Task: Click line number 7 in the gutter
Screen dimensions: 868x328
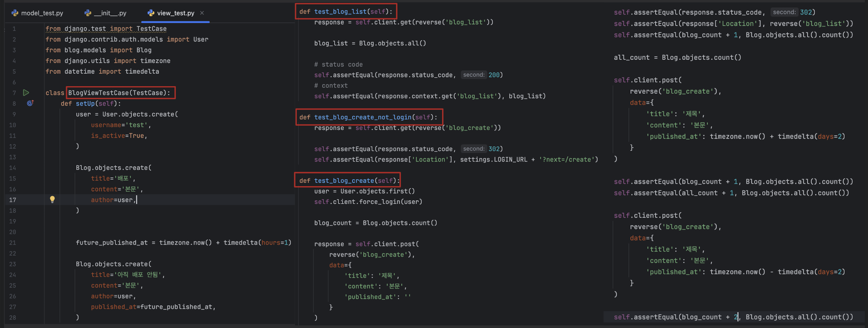Action: click(14, 93)
